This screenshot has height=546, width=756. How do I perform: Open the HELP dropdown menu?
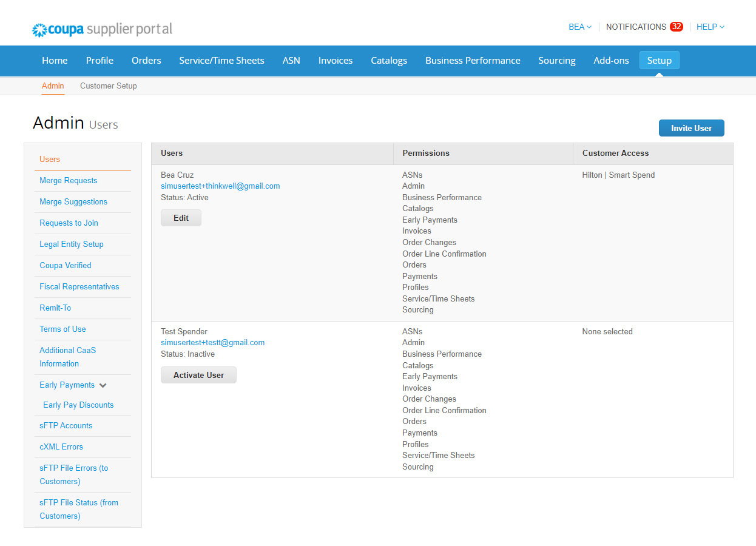(x=710, y=27)
